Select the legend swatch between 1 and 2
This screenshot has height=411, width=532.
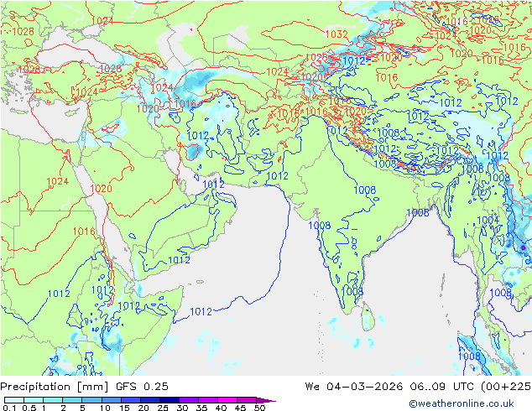pos(53,400)
